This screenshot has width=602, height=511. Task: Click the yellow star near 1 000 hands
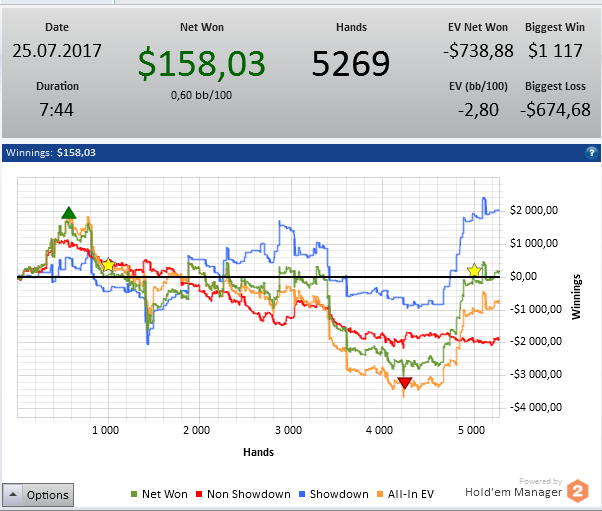[108, 265]
